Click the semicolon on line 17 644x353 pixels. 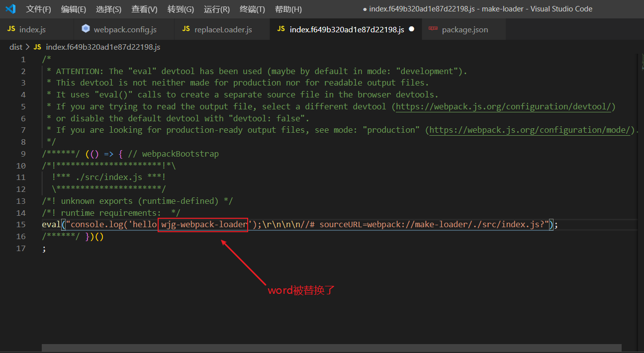click(44, 248)
